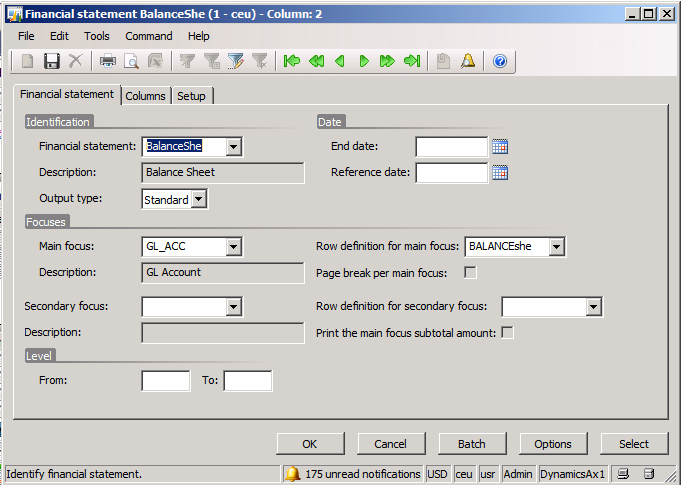
Task: Go to last record arrow
Action: tap(412, 61)
